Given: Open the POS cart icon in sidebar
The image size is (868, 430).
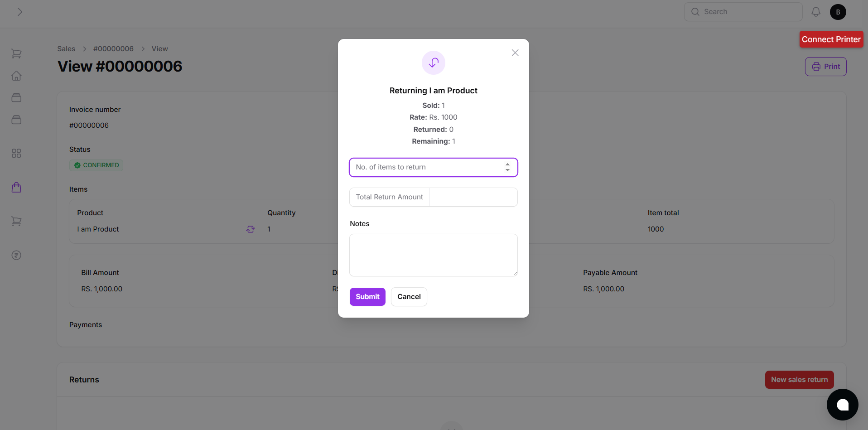Looking at the screenshot, I should 16,53.
